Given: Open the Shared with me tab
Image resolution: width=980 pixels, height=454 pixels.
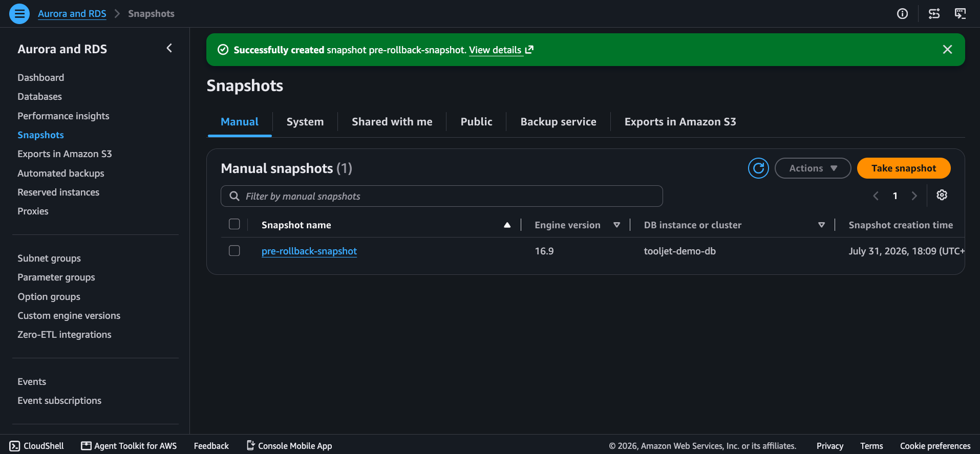Looking at the screenshot, I should (392, 122).
